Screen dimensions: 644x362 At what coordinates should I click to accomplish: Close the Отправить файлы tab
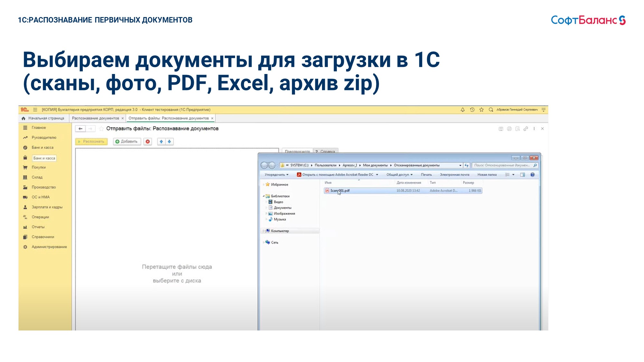pos(212,118)
